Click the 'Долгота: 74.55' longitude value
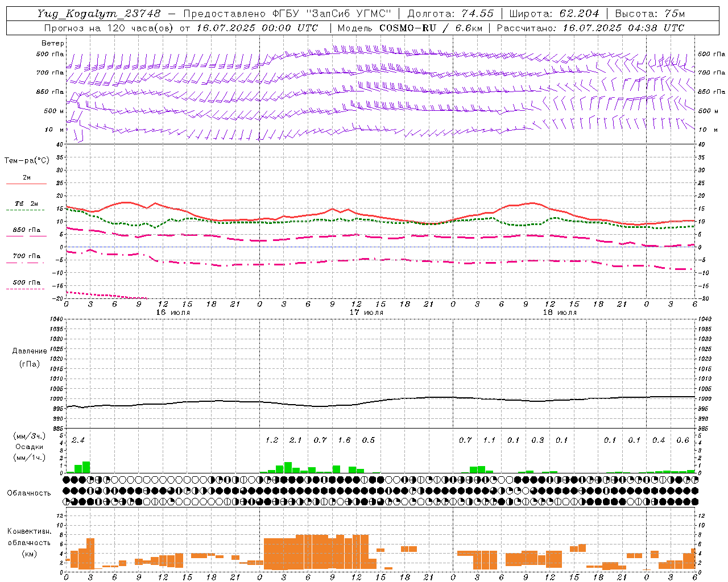The height and width of the screenshot is (582, 728). pyautogui.click(x=451, y=14)
